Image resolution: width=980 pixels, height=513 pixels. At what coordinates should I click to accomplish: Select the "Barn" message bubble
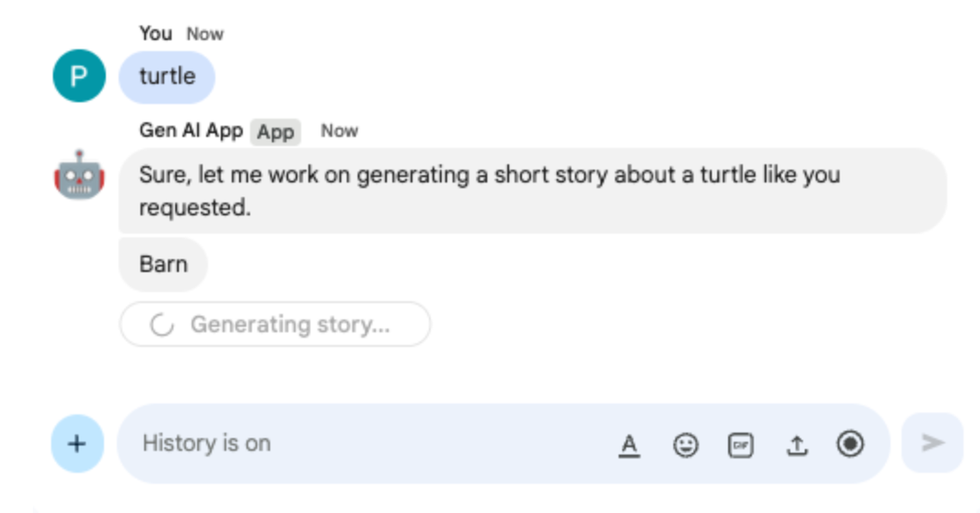163,265
